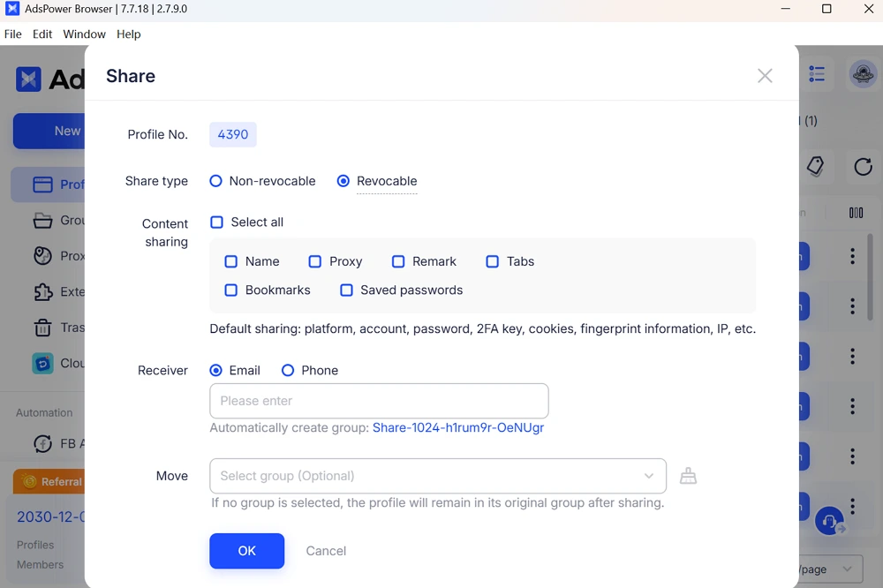Open the task list icon in header

pyautogui.click(x=817, y=75)
